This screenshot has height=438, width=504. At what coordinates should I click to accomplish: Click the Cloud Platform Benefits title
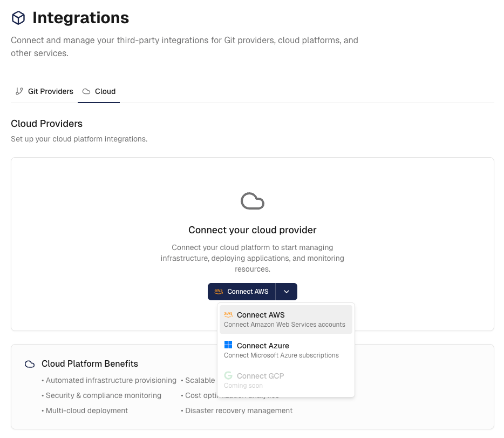(90, 364)
